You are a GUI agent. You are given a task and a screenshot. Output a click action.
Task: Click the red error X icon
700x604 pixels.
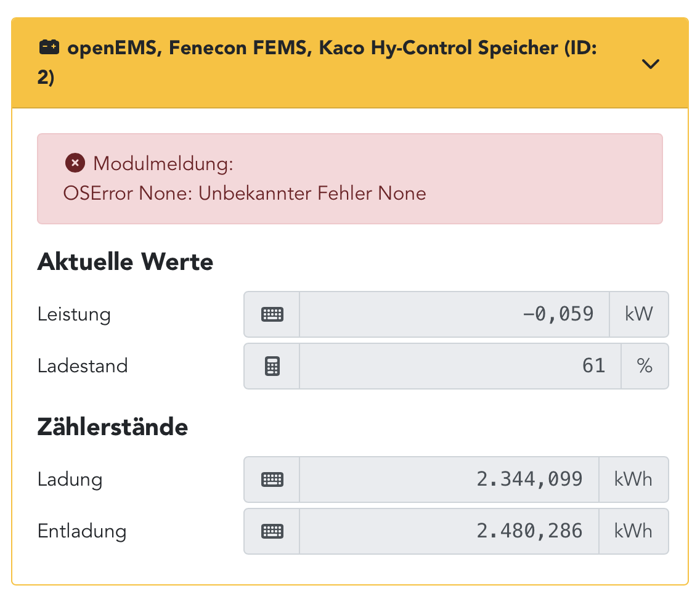(x=75, y=163)
